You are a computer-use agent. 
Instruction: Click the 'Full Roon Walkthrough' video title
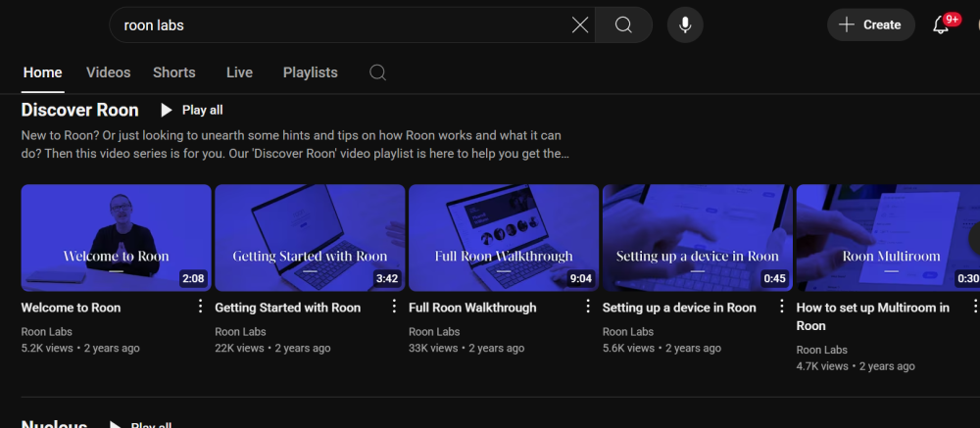[x=472, y=308]
